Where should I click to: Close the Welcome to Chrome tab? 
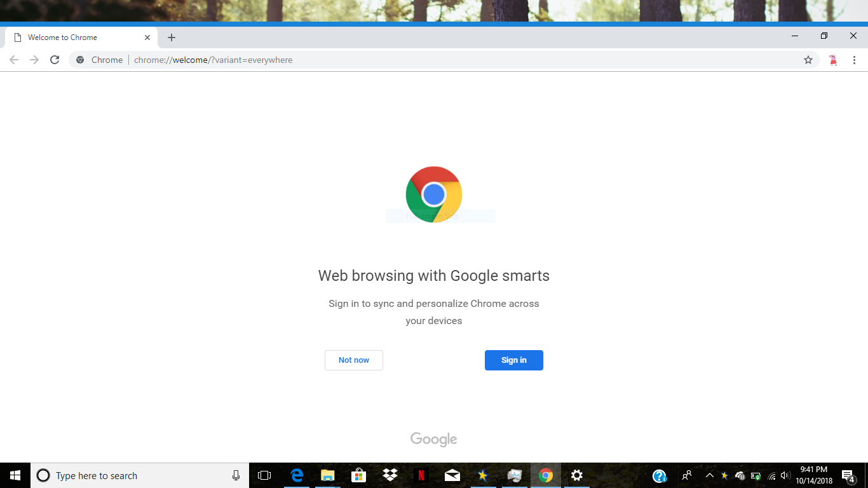(147, 37)
